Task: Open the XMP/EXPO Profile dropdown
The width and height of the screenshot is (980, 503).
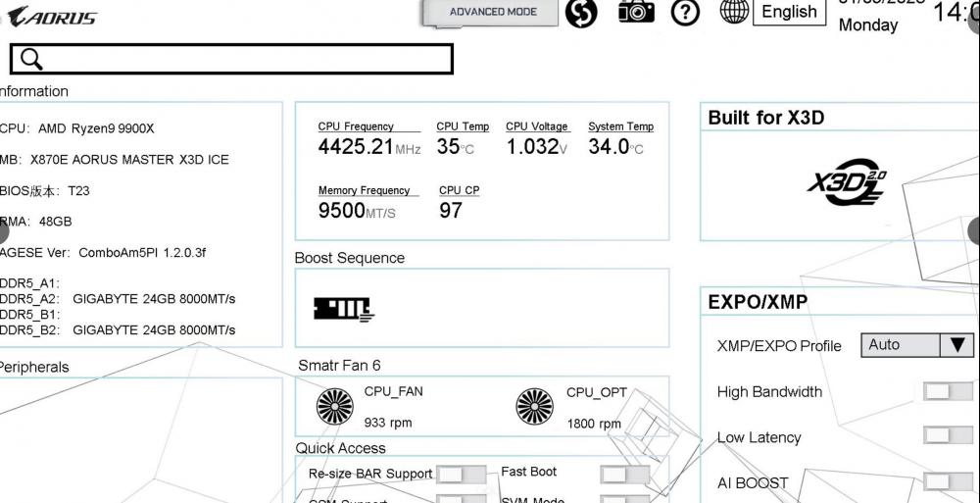Action: (x=917, y=345)
